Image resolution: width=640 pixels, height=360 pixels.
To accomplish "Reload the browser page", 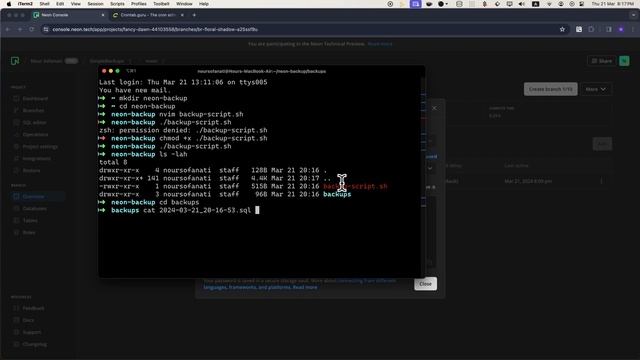I will 31,29.
